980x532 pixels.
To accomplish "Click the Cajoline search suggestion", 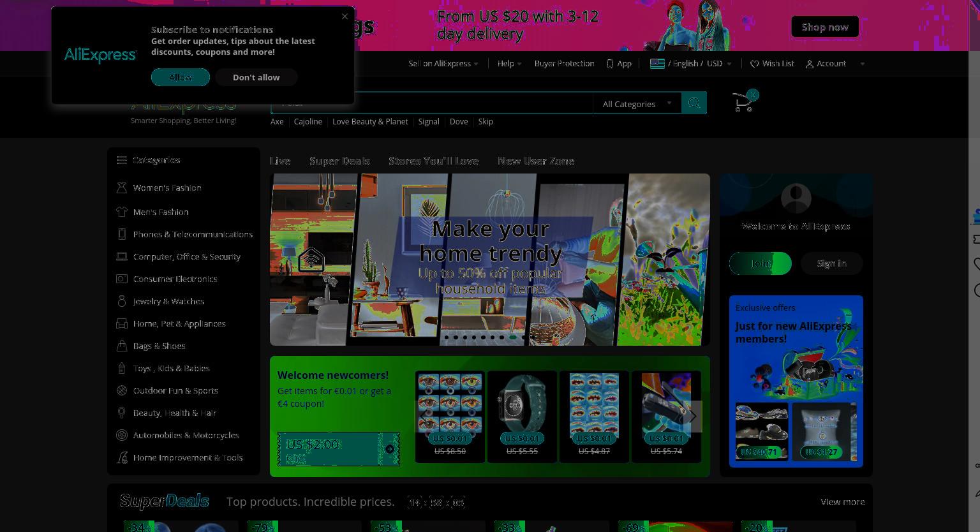I will (308, 121).
